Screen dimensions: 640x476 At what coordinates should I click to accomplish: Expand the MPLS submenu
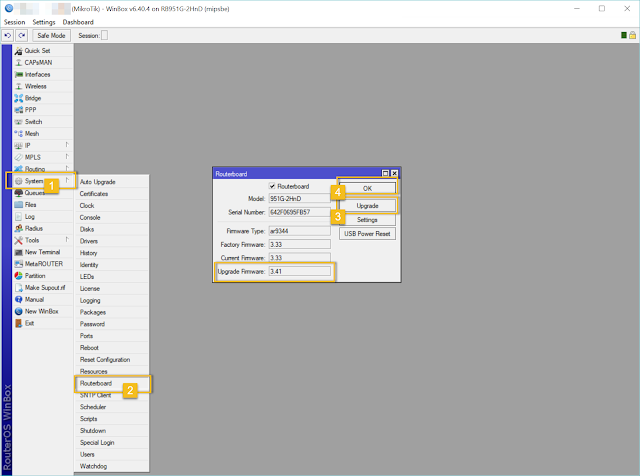(x=43, y=157)
